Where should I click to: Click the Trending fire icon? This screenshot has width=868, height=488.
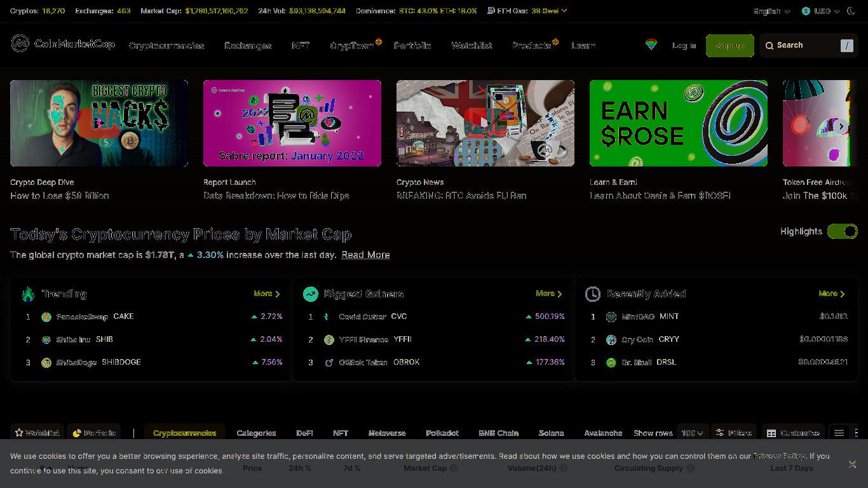28,294
